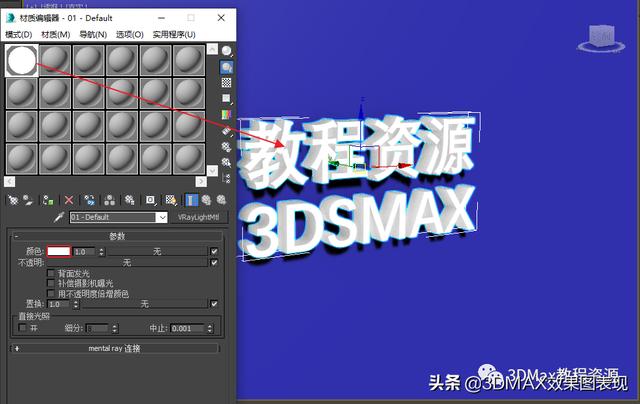Open the Material/Map Navigator icon
The image size is (640, 404).
[x=227, y=178]
